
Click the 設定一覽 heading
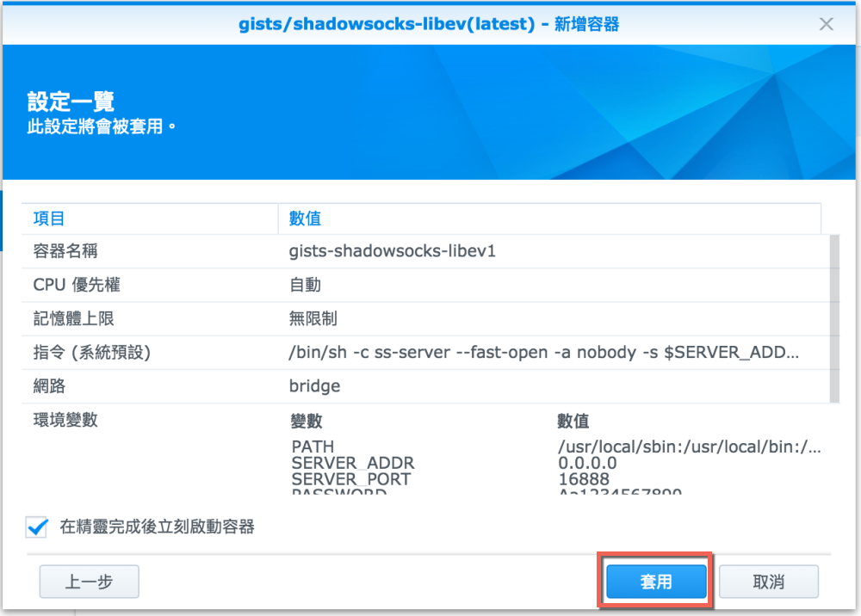(x=71, y=102)
